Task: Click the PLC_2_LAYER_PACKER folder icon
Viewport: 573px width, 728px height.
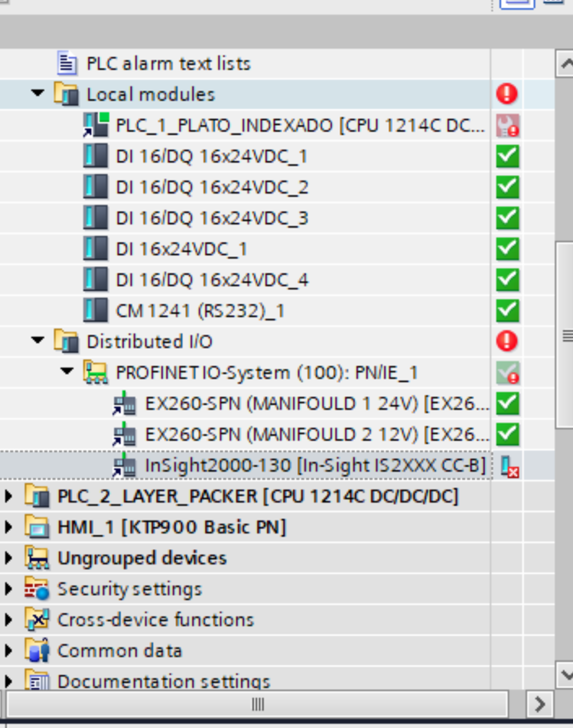Action: pyautogui.click(x=37, y=496)
